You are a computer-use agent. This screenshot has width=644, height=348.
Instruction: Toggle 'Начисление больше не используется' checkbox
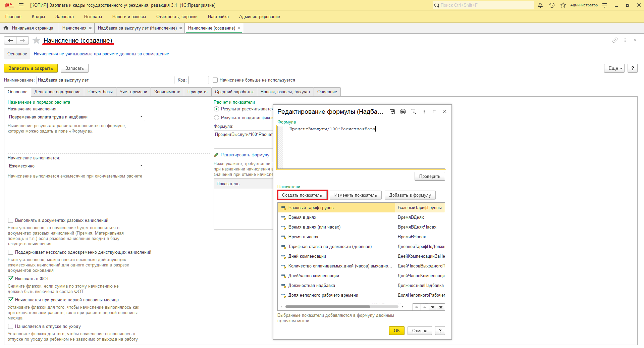pyautogui.click(x=215, y=80)
